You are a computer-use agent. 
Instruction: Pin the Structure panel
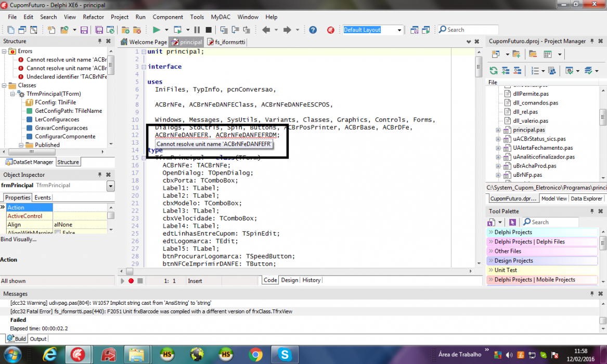tap(100, 41)
